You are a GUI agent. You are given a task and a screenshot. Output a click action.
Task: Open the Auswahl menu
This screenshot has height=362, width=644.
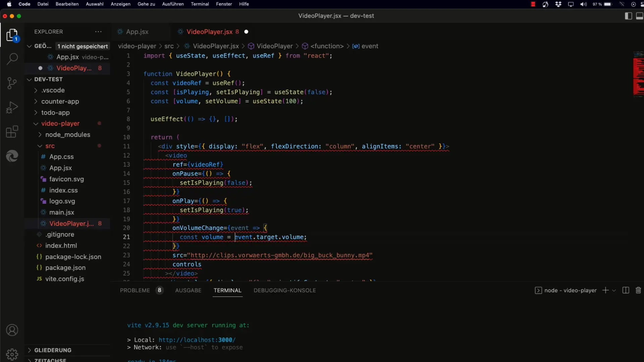[95, 4]
